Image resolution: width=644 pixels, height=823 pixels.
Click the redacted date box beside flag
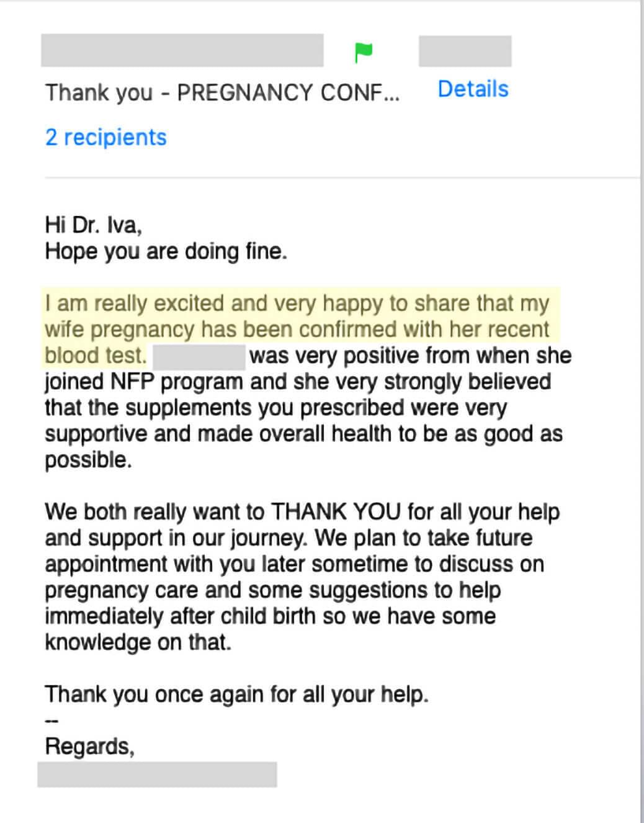click(x=465, y=52)
